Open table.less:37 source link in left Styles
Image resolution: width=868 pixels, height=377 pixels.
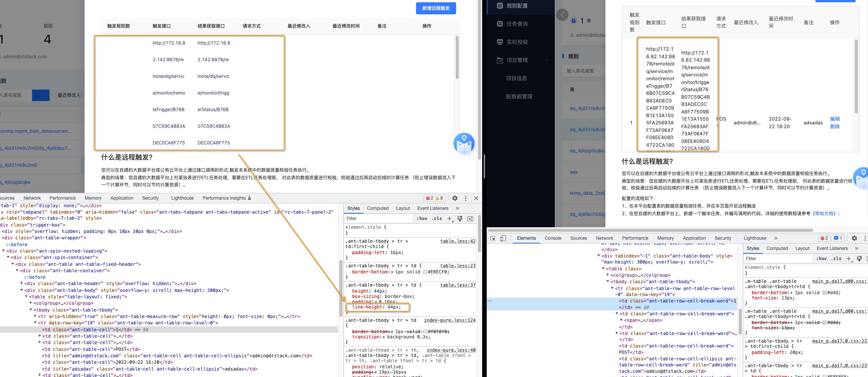pos(458,285)
